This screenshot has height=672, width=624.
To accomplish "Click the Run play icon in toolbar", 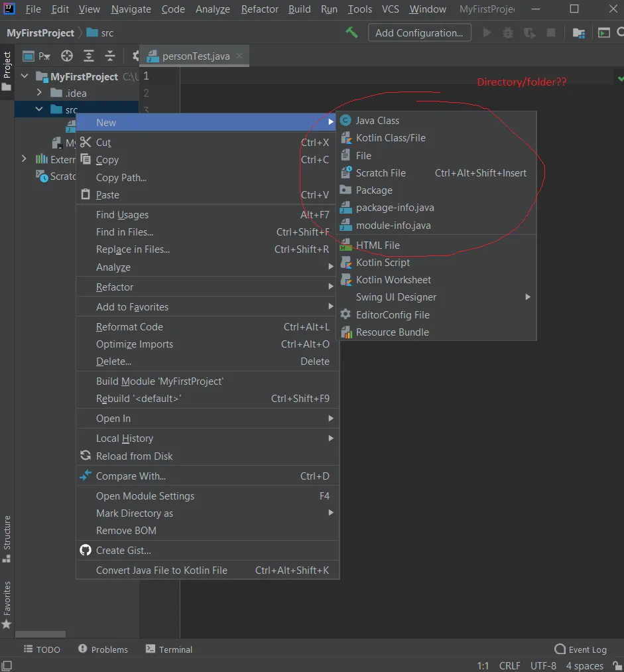I will [x=487, y=33].
